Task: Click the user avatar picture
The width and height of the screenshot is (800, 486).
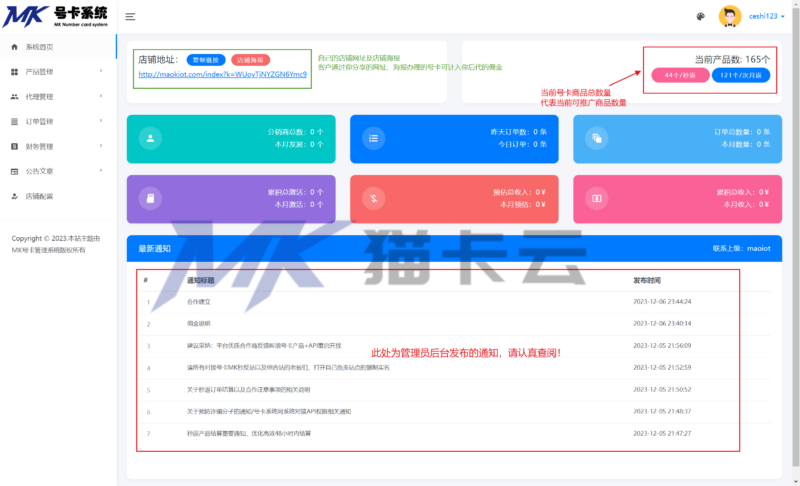Action: coord(730,16)
